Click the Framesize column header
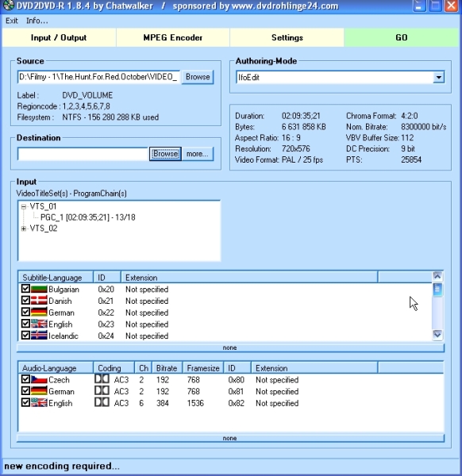 tap(203, 368)
